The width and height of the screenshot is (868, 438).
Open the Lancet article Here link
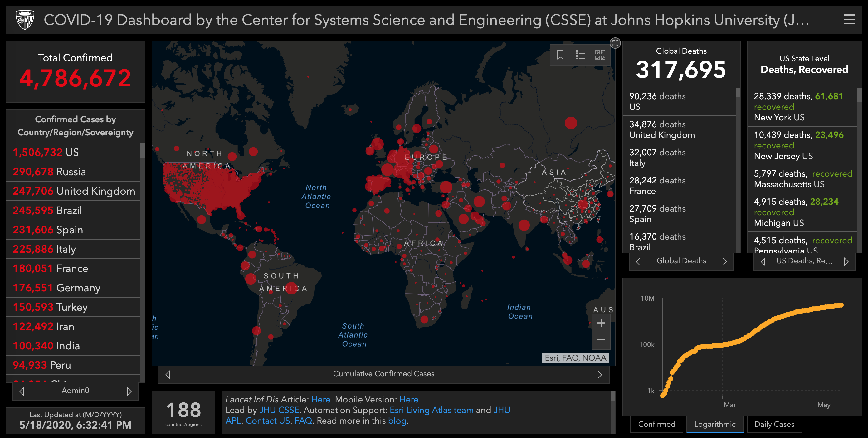tap(321, 400)
